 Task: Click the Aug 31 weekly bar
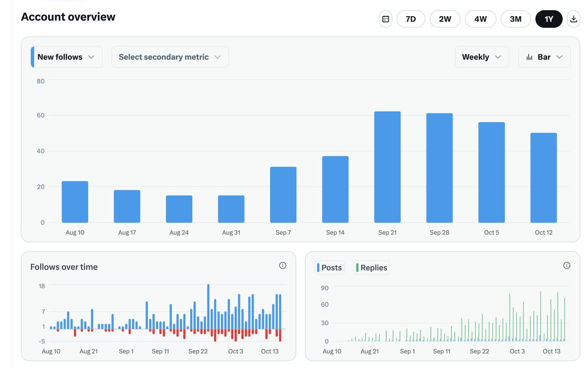tap(231, 209)
